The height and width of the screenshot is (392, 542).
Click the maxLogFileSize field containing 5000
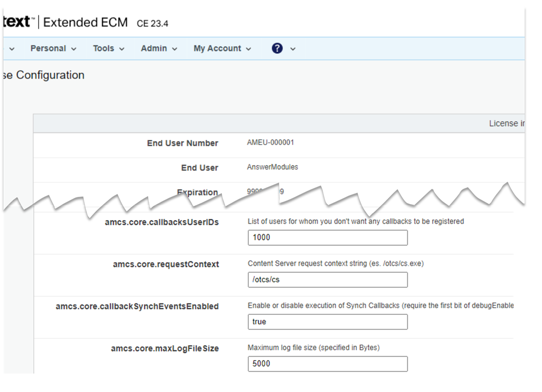tap(328, 364)
